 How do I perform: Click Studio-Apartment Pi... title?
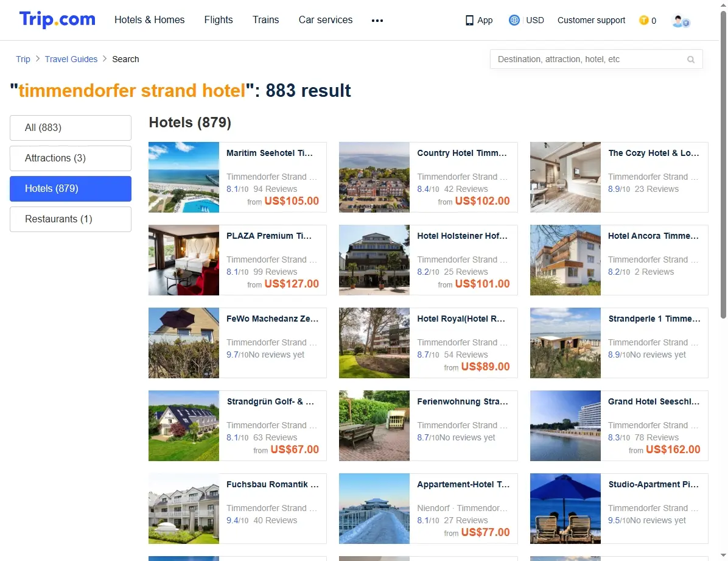tap(653, 484)
